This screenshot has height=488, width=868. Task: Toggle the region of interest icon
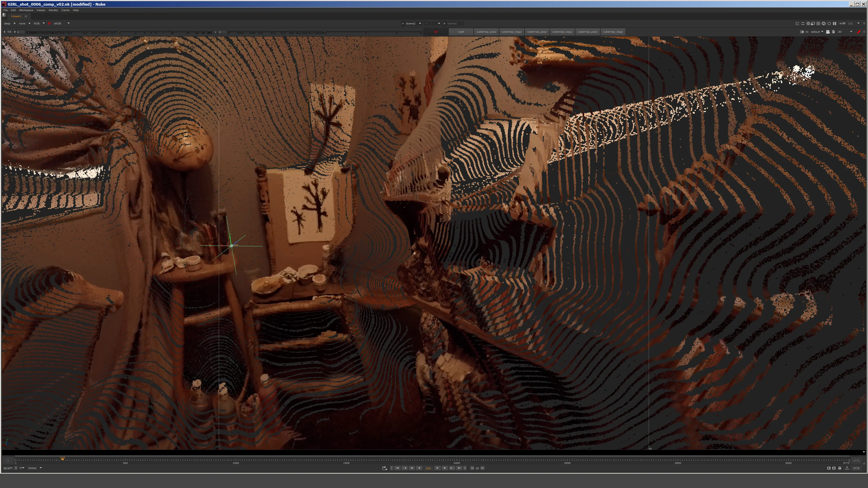pos(803,23)
